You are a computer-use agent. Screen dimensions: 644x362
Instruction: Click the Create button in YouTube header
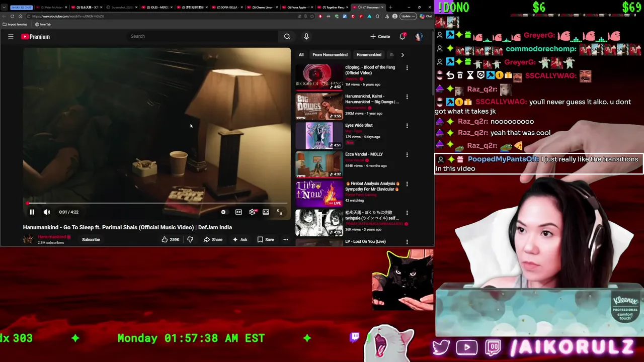tap(380, 36)
